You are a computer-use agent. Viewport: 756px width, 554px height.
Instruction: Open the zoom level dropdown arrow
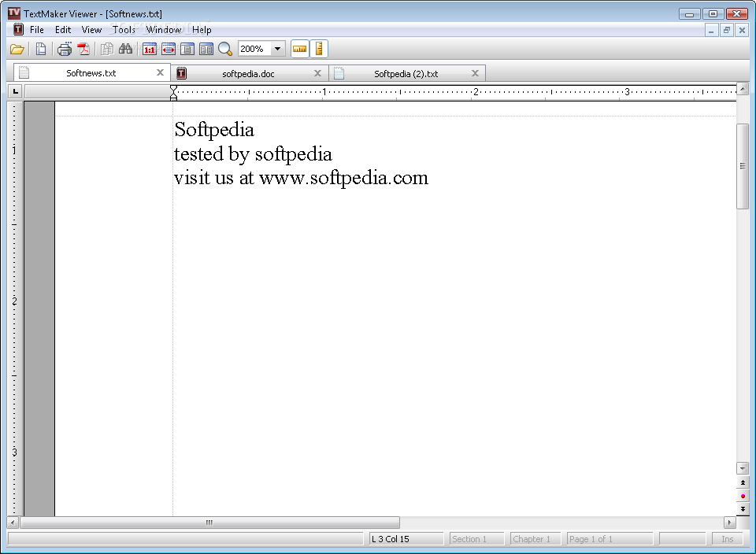pos(277,49)
